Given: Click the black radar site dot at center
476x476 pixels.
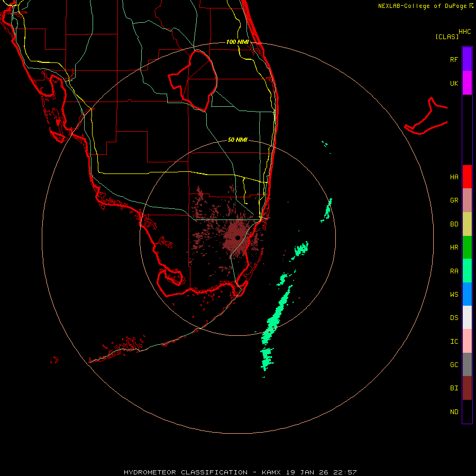Looking at the screenshot, I should [x=237, y=237].
